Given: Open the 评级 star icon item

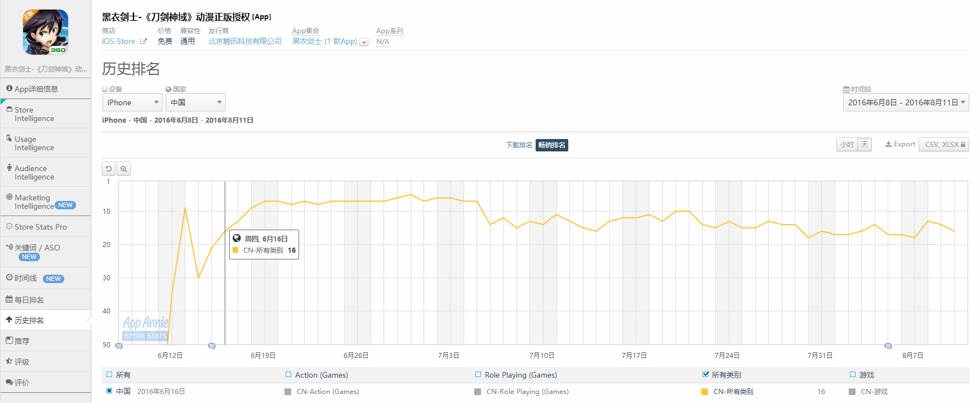Looking at the screenshot, I should click(9, 361).
